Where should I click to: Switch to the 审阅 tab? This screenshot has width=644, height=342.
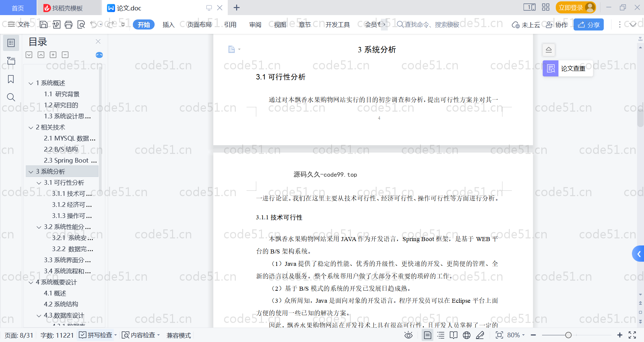click(x=255, y=24)
